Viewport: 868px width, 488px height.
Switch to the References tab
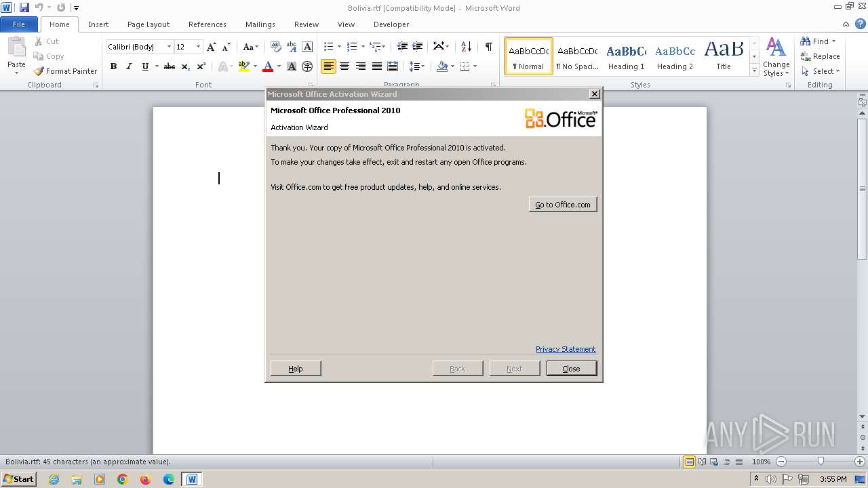point(208,24)
